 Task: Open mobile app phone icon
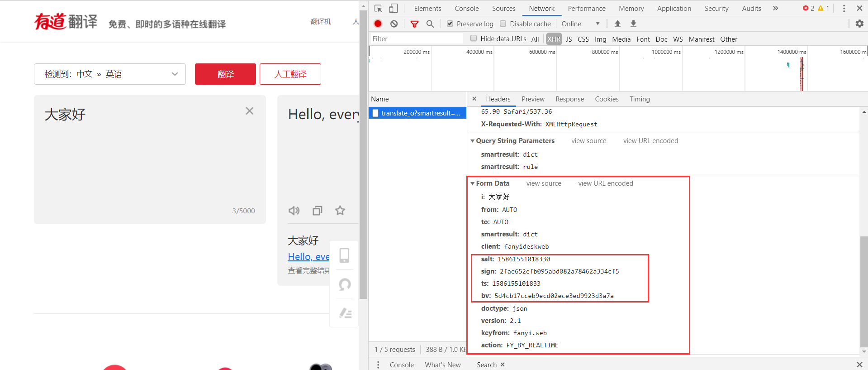click(344, 255)
